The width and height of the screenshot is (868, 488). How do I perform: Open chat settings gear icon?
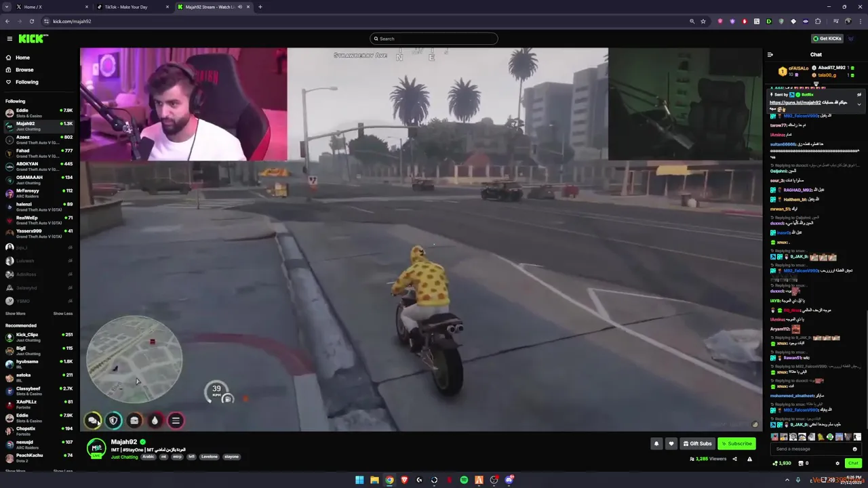pos(837,463)
